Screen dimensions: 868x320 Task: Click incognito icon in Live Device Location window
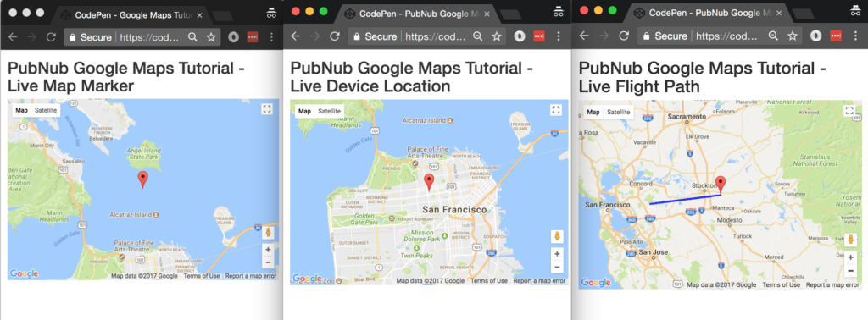coord(558,12)
